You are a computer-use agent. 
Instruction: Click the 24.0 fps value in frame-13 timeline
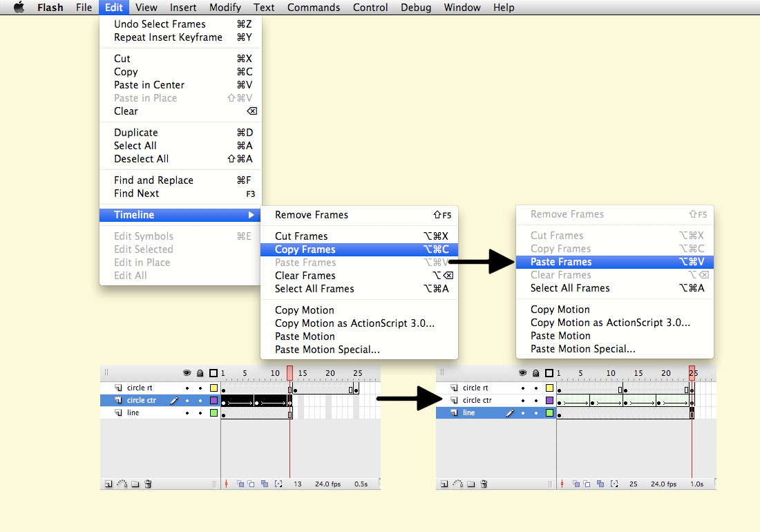[x=327, y=484]
